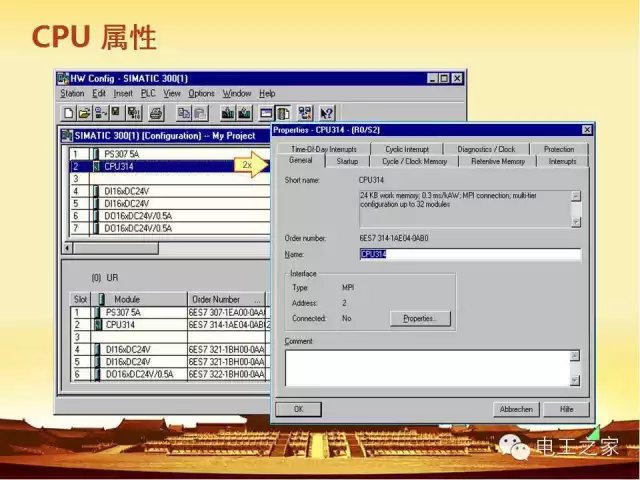640x480 pixels.
Task: Open the Options menu
Action: 201,93
